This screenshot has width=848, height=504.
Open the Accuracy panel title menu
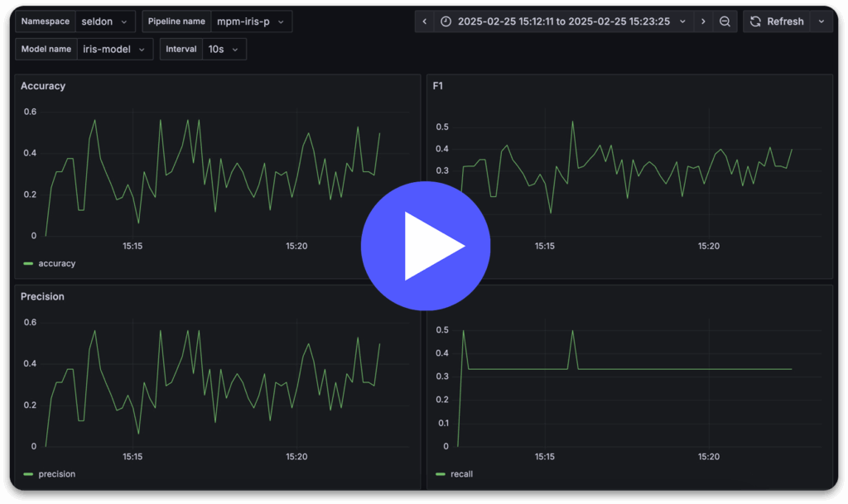coord(43,86)
